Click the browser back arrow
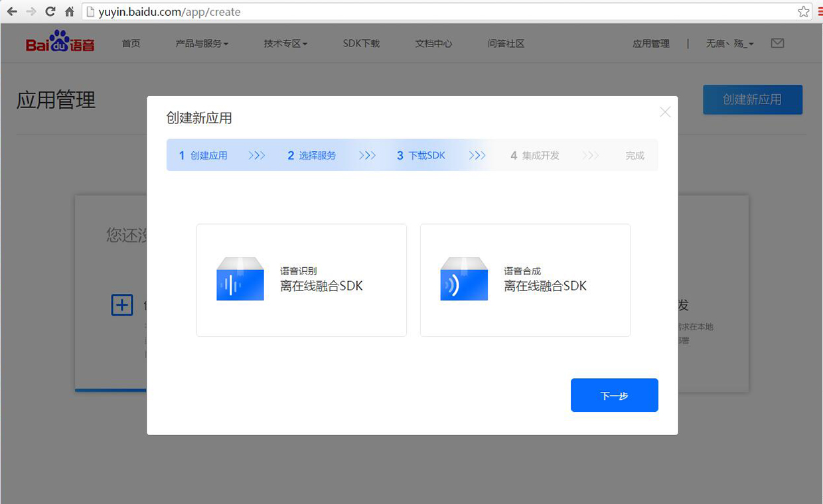This screenshot has height=504, width=823. pyautogui.click(x=12, y=11)
